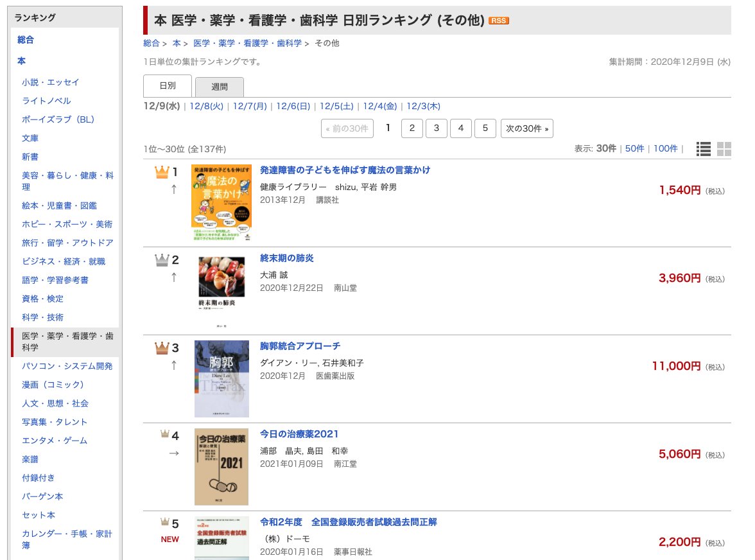The width and height of the screenshot is (755, 560).
Task: Open the 週間 ranking tab
Action: pyautogui.click(x=220, y=87)
